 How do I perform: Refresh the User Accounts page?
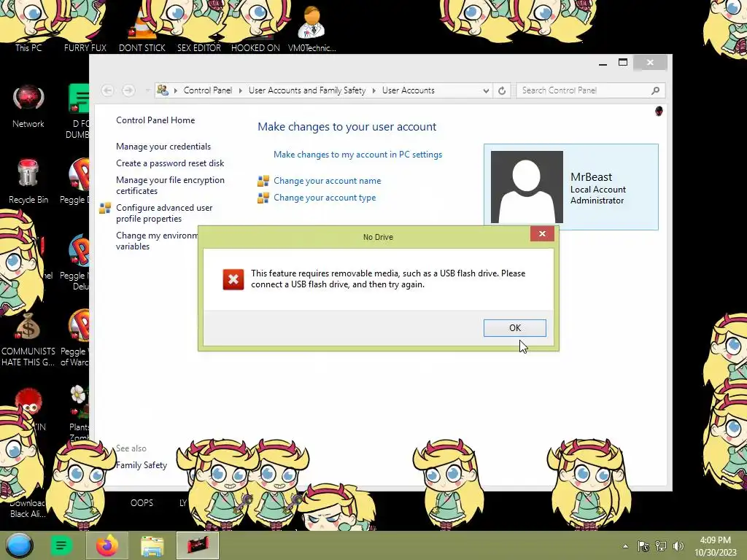[x=502, y=90]
